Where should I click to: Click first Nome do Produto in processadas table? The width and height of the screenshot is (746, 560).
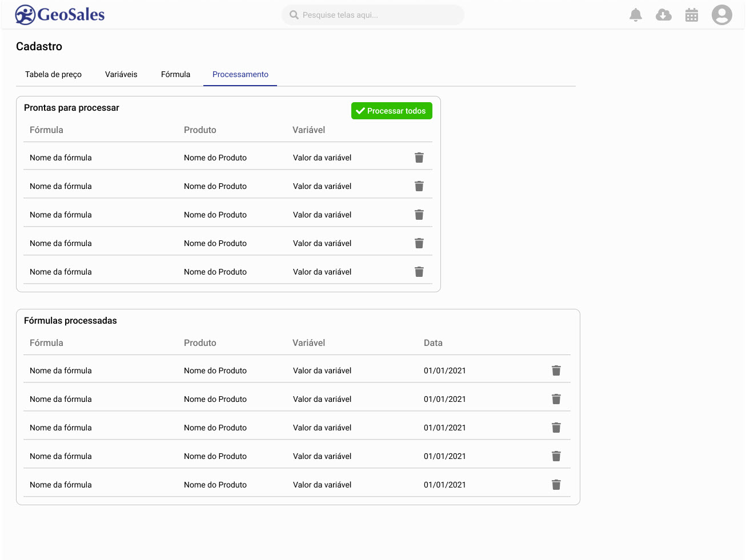(x=215, y=370)
